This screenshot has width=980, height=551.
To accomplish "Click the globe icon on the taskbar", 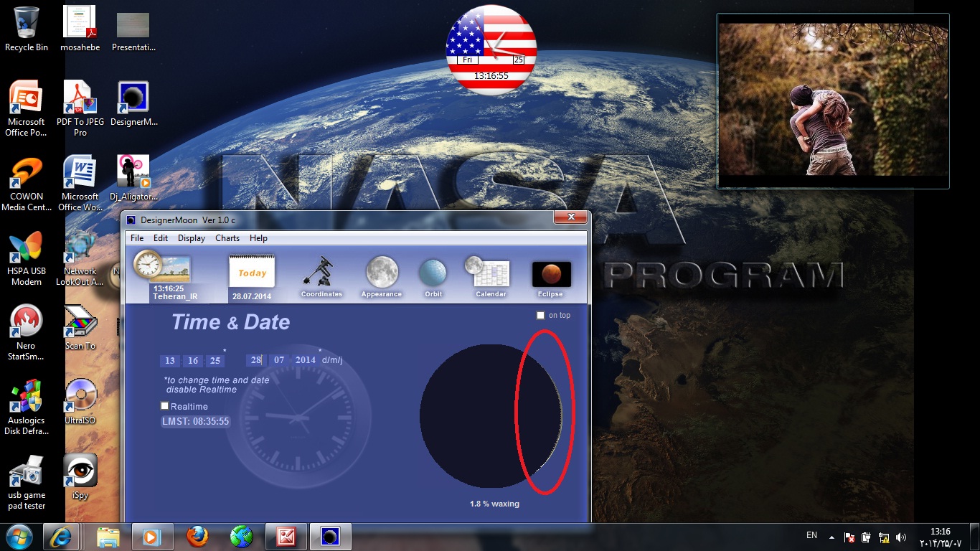I will coord(242,537).
